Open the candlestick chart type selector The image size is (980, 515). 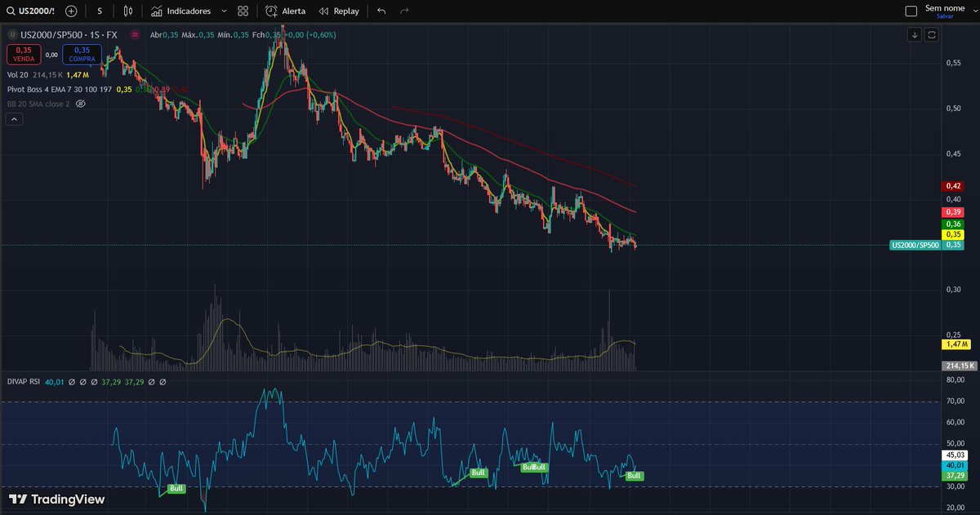[127, 11]
